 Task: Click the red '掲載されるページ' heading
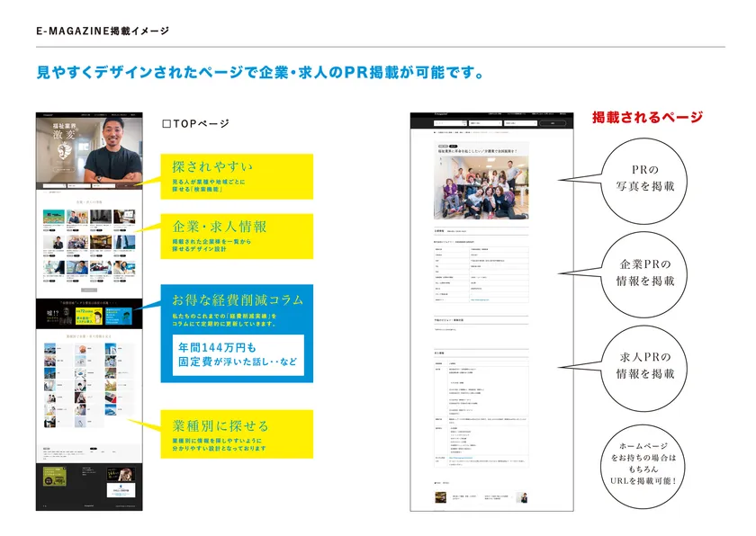click(647, 117)
